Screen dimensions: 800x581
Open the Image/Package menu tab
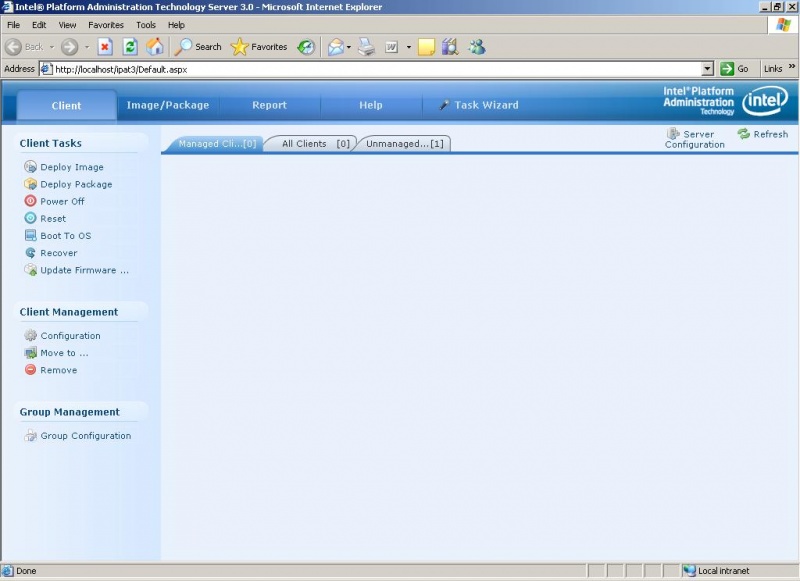[167, 104]
